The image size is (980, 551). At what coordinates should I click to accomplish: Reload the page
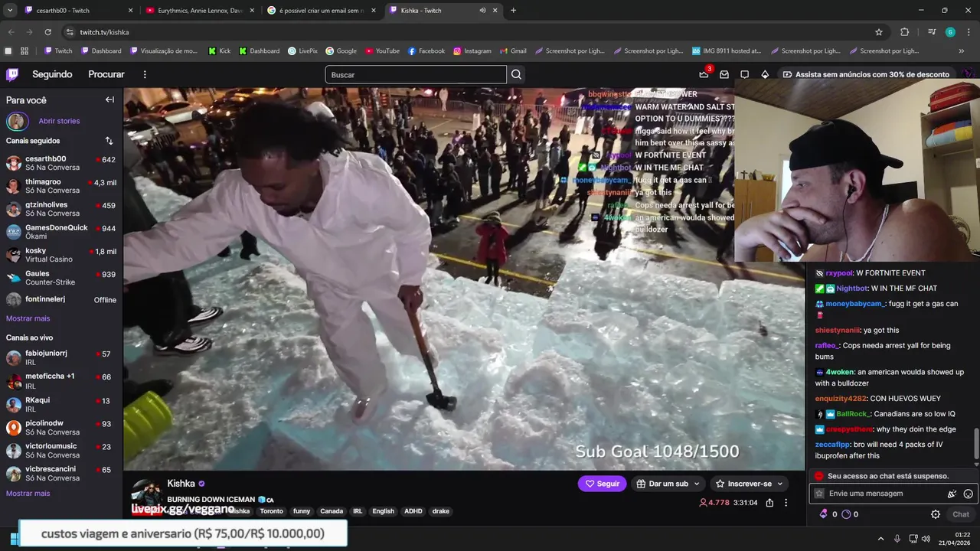(47, 32)
